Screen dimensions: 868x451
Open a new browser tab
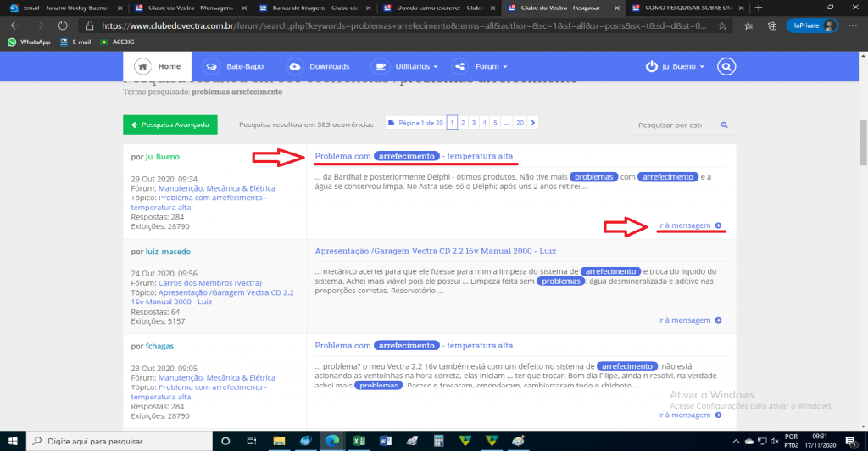click(759, 8)
